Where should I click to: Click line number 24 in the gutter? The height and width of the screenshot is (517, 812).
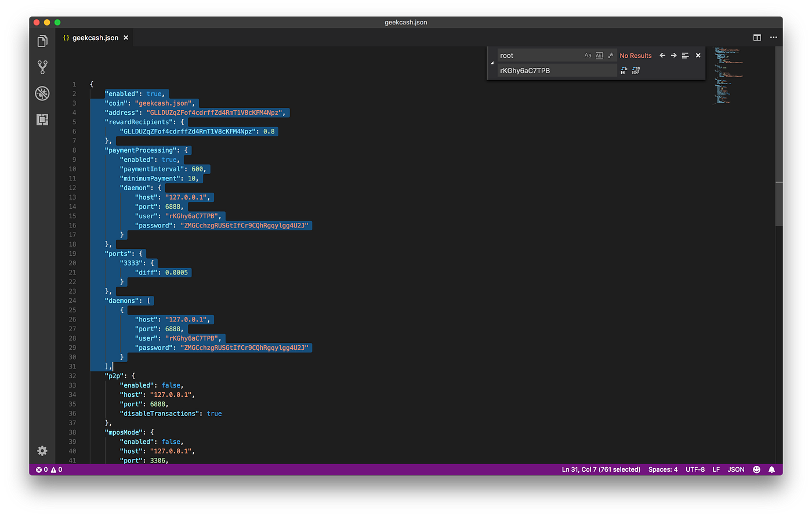click(x=72, y=301)
